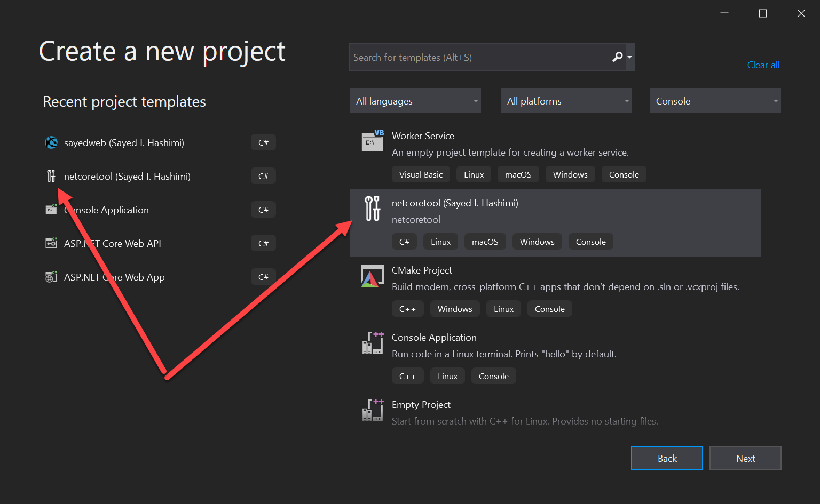Click the netcoretool wrench icon in results list

373,208
